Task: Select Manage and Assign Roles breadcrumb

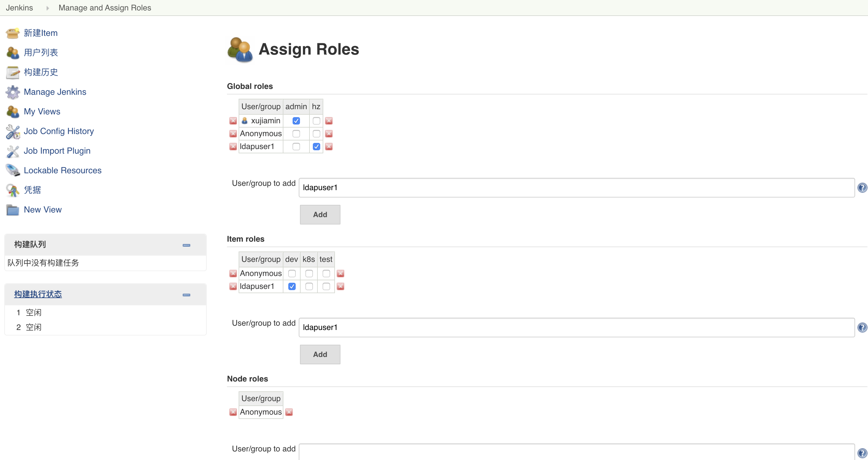Action: pos(105,7)
